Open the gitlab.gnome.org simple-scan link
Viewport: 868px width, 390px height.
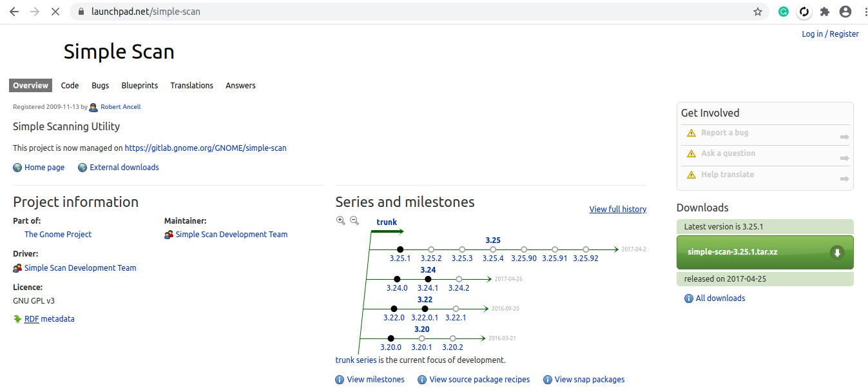coord(206,148)
